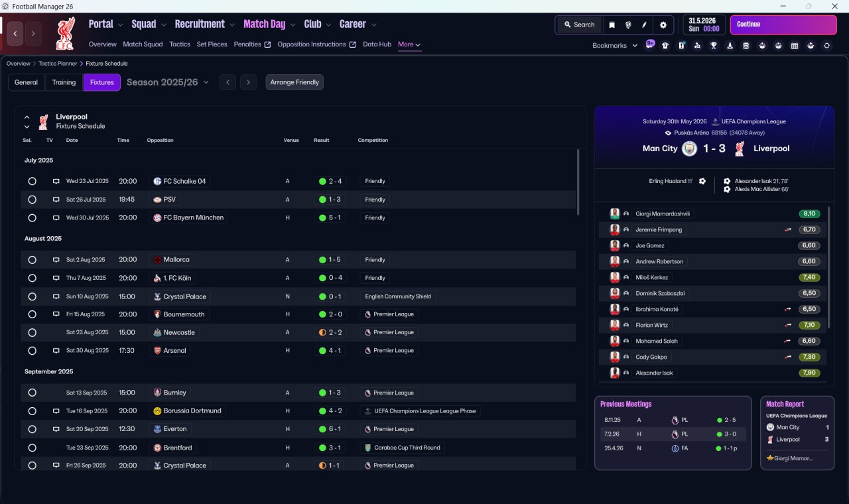Open the 9+ messages notification icon

(650, 44)
